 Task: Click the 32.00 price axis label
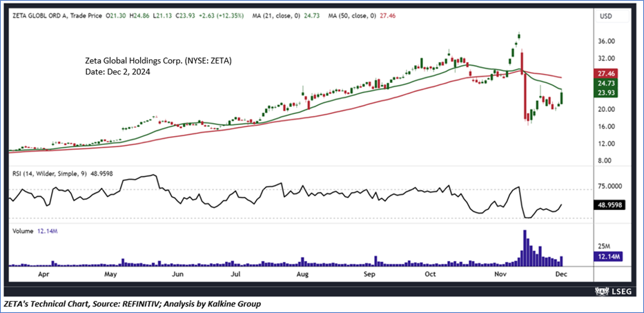click(x=607, y=59)
